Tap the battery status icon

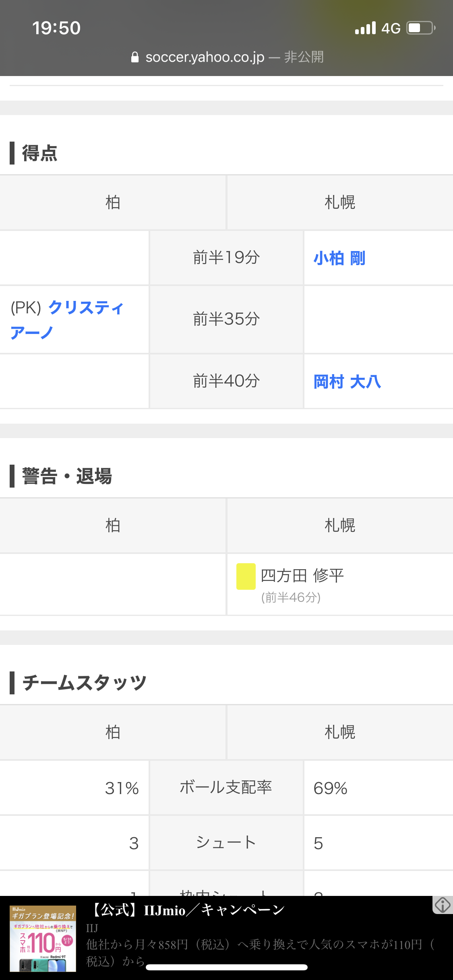421,28
